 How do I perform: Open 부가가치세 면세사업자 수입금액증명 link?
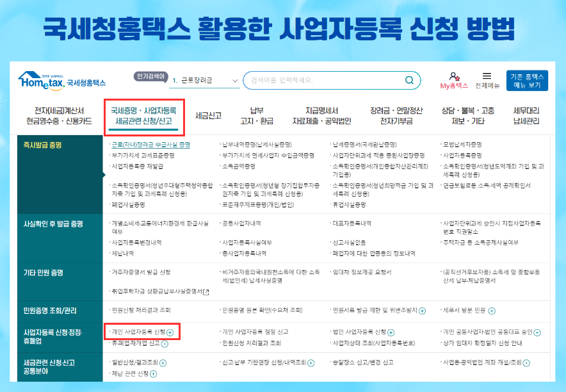268,155
